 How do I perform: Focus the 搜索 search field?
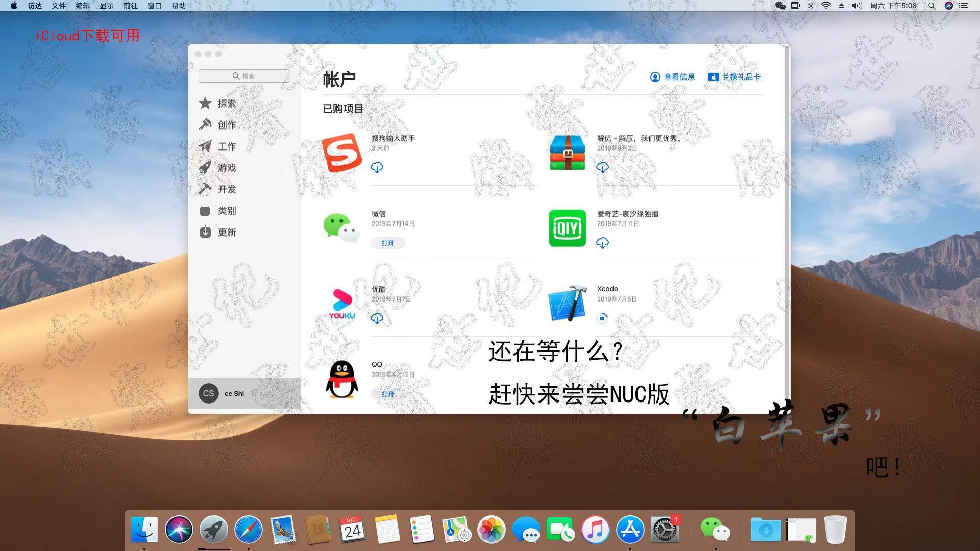coord(244,76)
